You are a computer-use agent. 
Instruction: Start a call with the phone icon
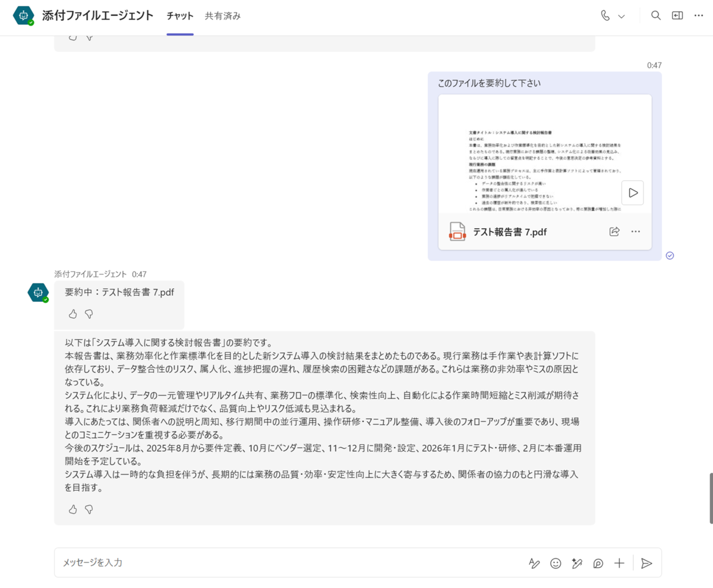point(605,16)
